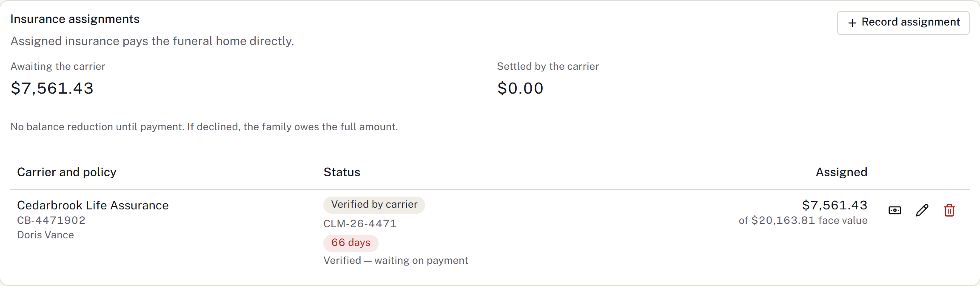Click claim number CLM-26-4471
This screenshot has height=286, width=980.
tap(360, 224)
